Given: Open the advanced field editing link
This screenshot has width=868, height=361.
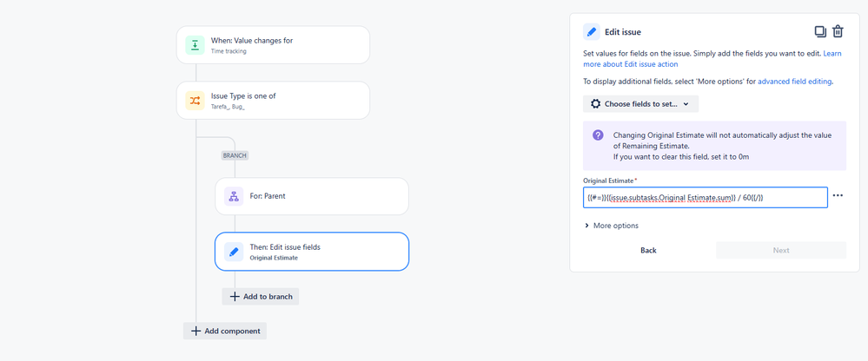Looking at the screenshot, I should pos(795,82).
